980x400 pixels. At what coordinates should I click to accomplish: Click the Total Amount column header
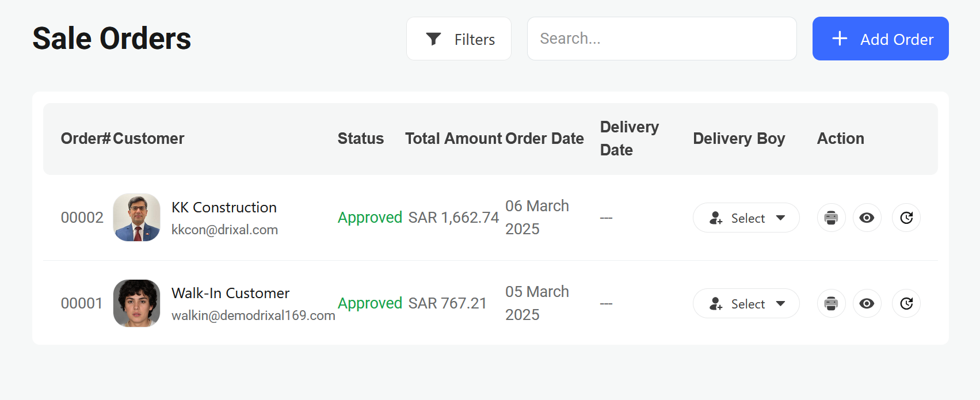453,139
